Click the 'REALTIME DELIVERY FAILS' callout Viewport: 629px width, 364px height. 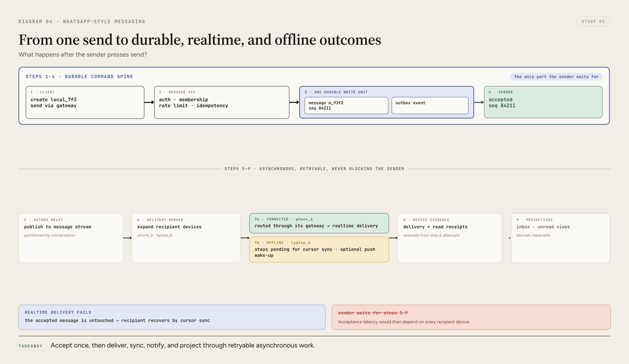[172, 317]
